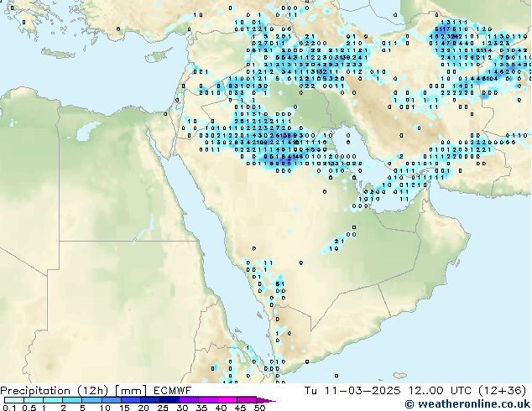Click the '0.5' legend scale label
Screen dimensions: 532x411
pos(29,408)
